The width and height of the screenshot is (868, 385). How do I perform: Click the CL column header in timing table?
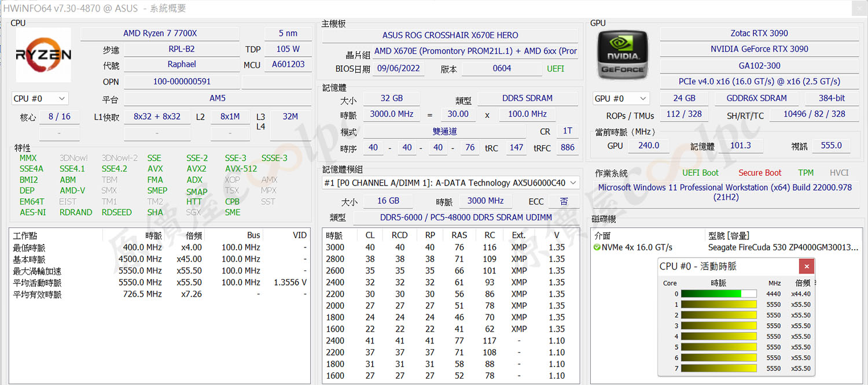(x=370, y=235)
